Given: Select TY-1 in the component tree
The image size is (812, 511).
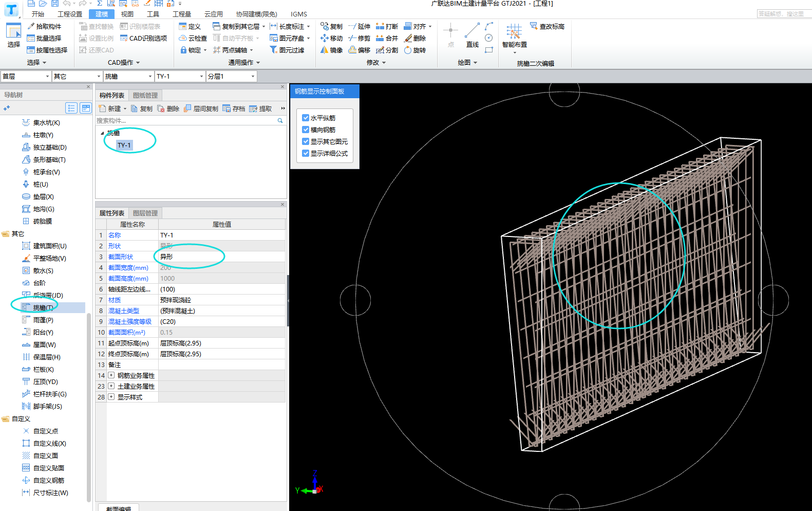Looking at the screenshot, I should point(124,145).
